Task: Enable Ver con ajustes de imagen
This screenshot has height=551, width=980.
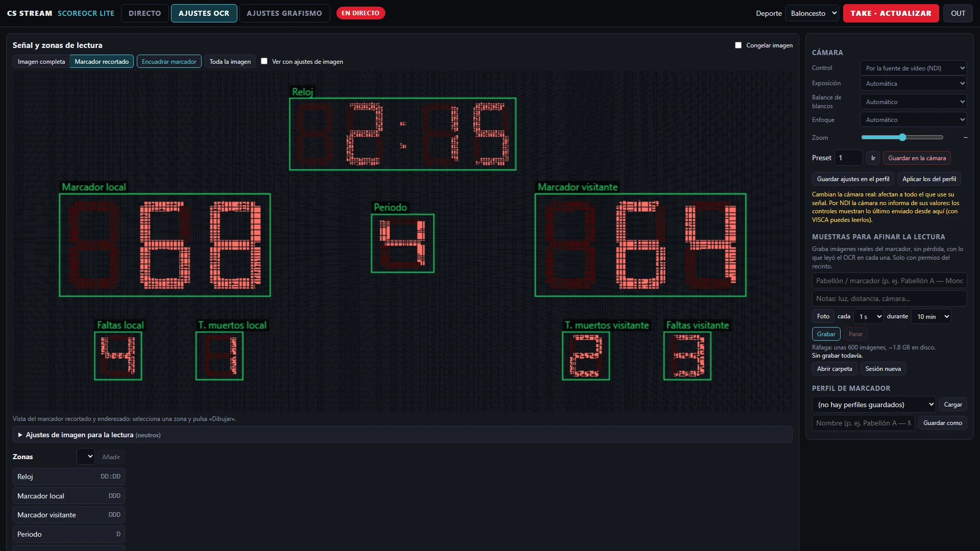Action: tap(264, 61)
